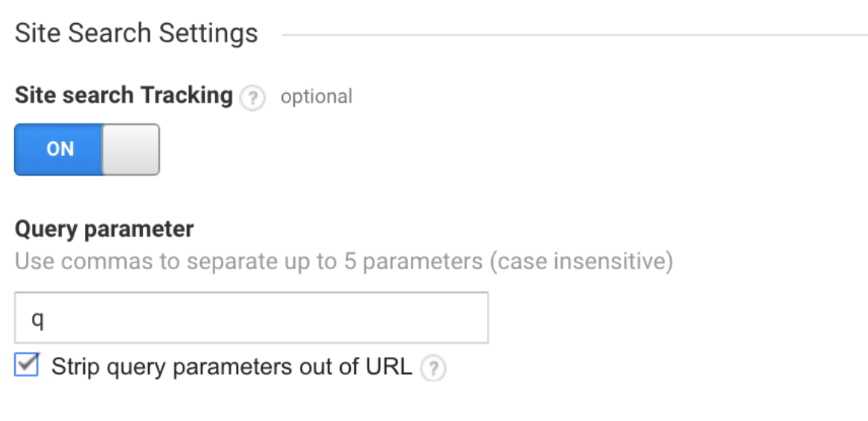Image resolution: width=868 pixels, height=421 pixels.
Task: Turn off the Site search Tracking switch
Action: pos(87,150)
